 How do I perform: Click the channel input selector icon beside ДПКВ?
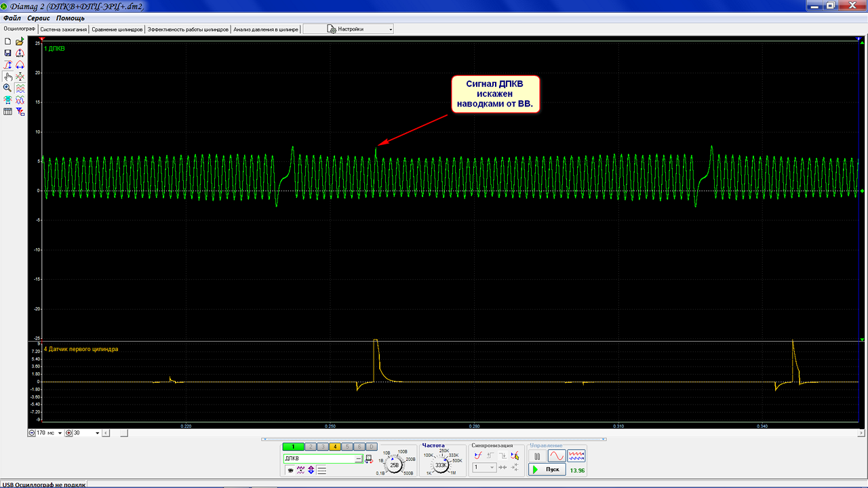[369, 459]
